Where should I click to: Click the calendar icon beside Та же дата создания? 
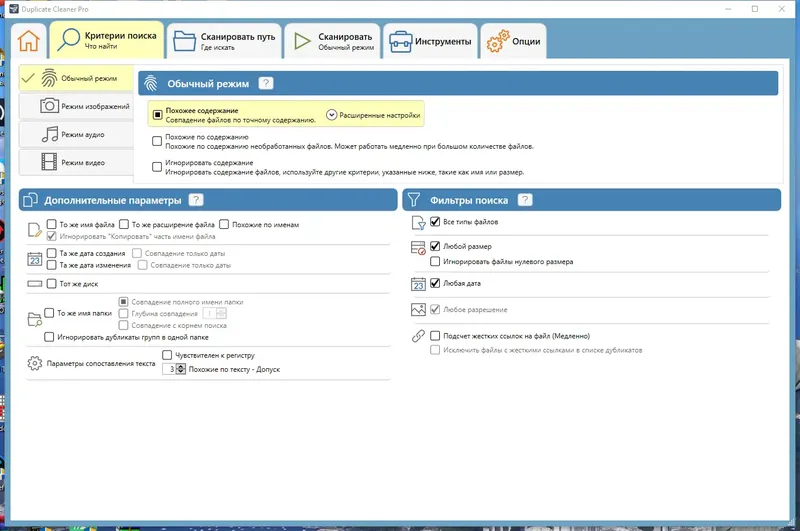coord(34,259)
